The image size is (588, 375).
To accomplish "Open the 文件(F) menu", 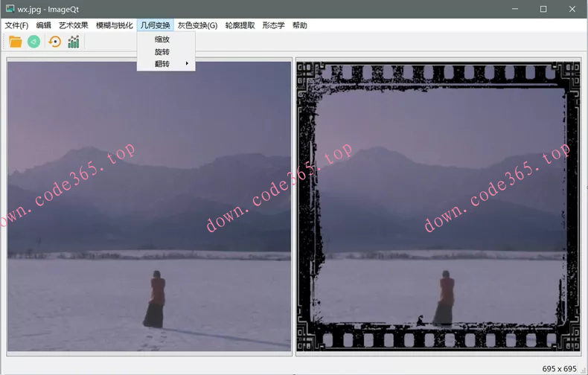I will pyautogui.click(x=16, y=25).
